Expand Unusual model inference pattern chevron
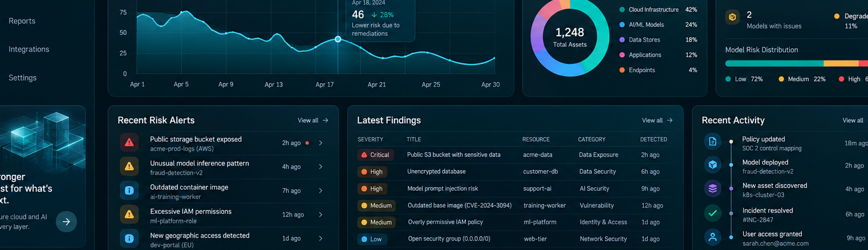The image size is (868, 250). coord(320,167)
